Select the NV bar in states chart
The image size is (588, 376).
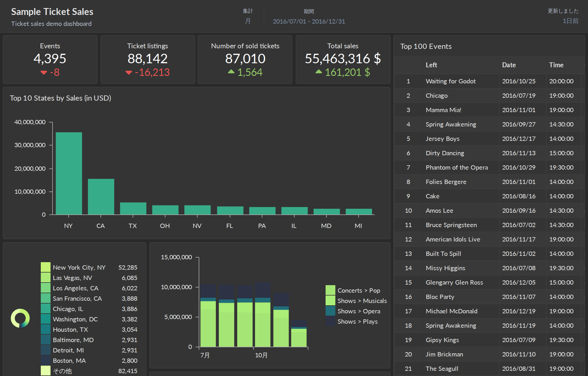(198, 210)
